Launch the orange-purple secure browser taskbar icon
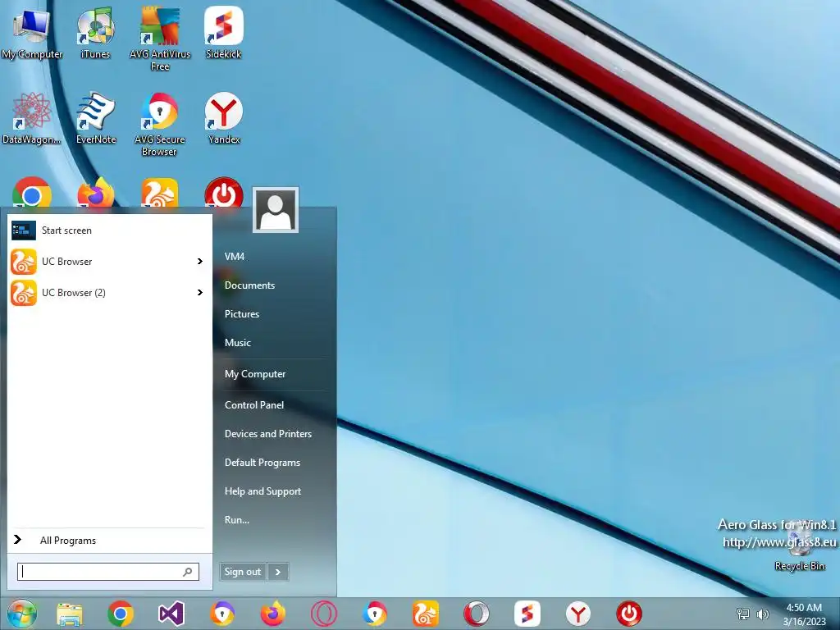Image resolution: width=840 pixels, height=630 pixels. pyautogui.click(x=221, y=614)
